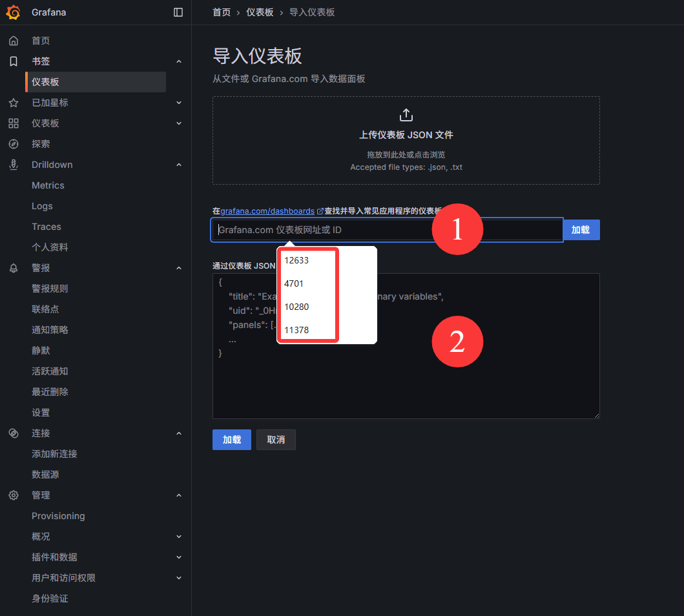684x616 pixels.
Task: Open 身份验证 page
Action: 50,599
